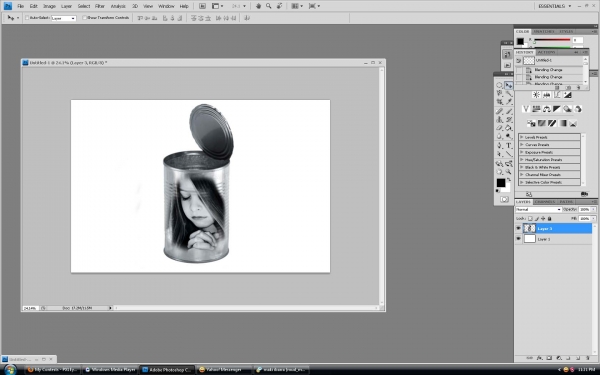600x375 pixels.
Task: Click the Windows Start button
Action: pyautogui.click(x=10, y=370)
